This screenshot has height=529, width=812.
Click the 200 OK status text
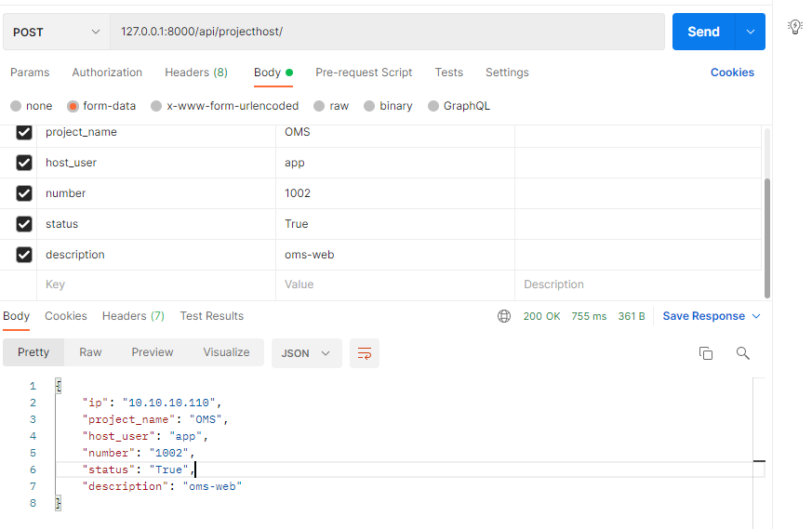541,316
